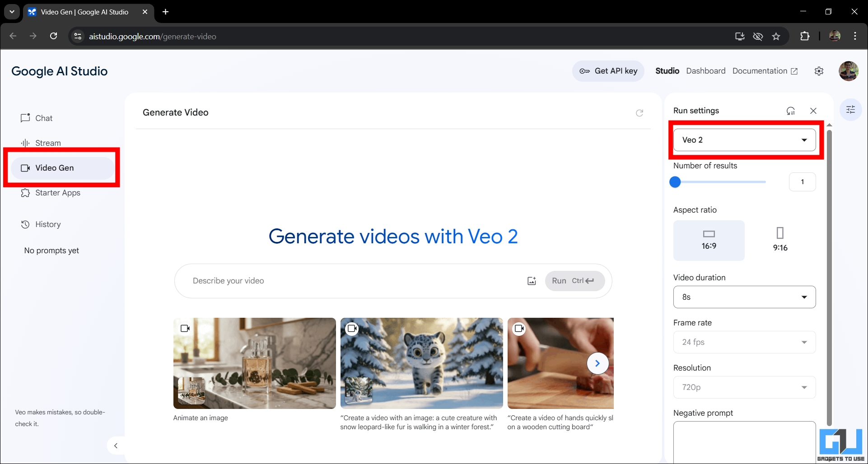Click the Video duration dropdown arrow
The width and height of the screenshot is (868, 464).
[804, 297]
